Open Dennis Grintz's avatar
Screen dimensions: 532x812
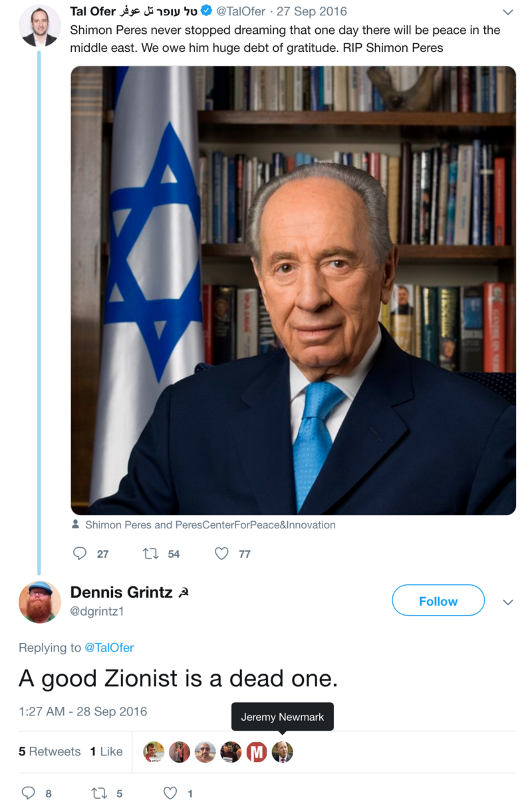pyautogui.click(x=40, y=602)
